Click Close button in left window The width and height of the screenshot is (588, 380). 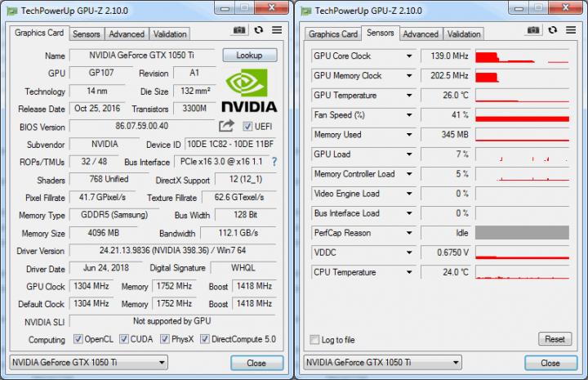(257, 363)
